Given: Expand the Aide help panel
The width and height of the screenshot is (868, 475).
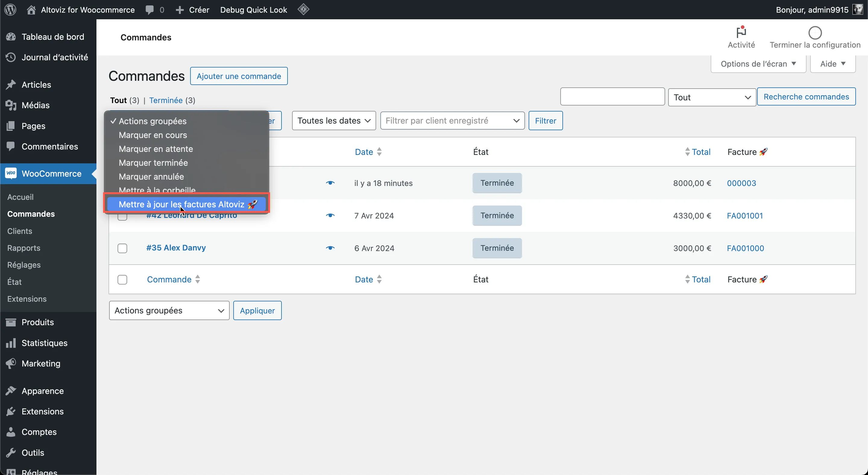Looking at the screenshot, I should (x=833, y=64).
